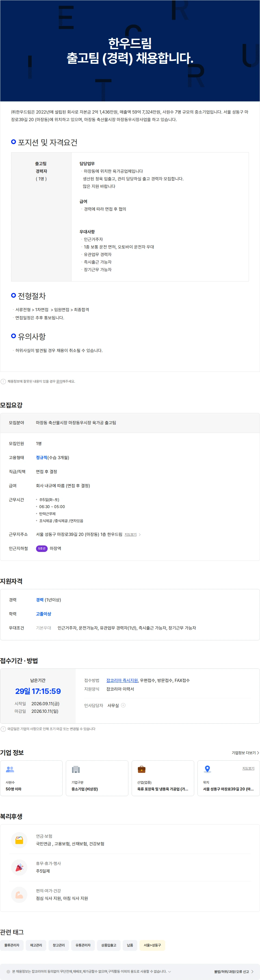This screenshot has width=260, height=980.
Task: Click the footer disclaimer info circle icon
Action: (x=8, y=972)
